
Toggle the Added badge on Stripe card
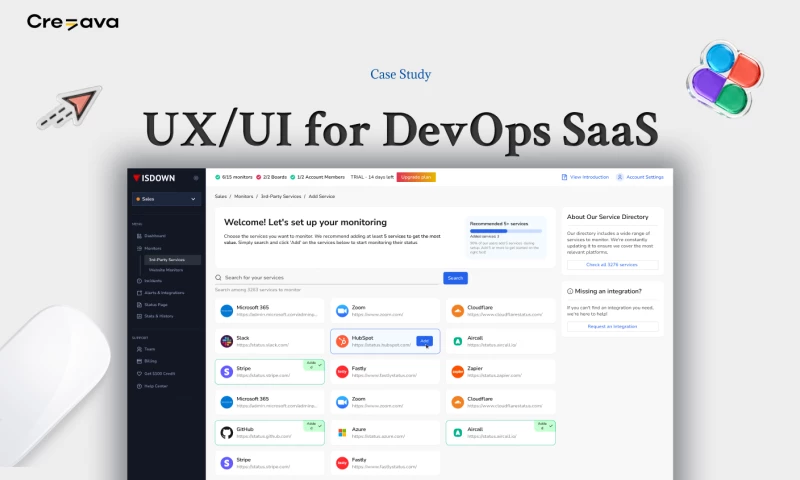[x=314, y=365]
